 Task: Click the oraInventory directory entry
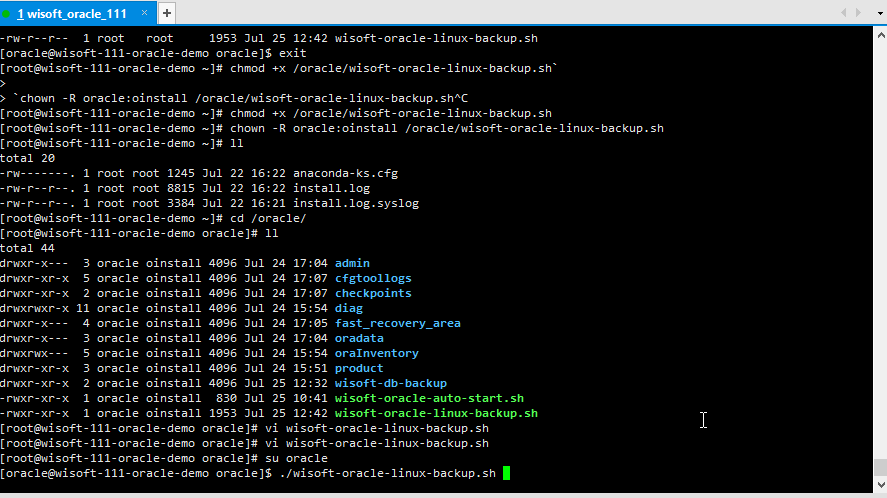pos(376,353)
